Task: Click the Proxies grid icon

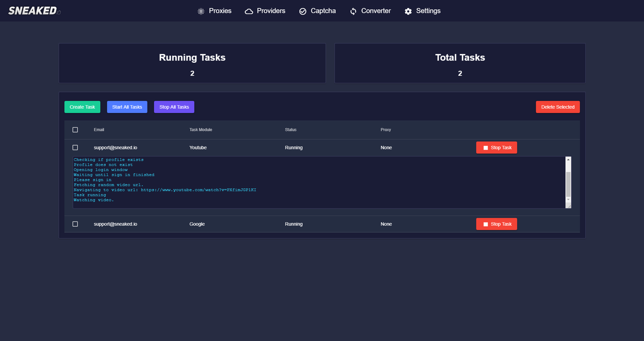Action: pyautogui.click(x=201, y=11)
